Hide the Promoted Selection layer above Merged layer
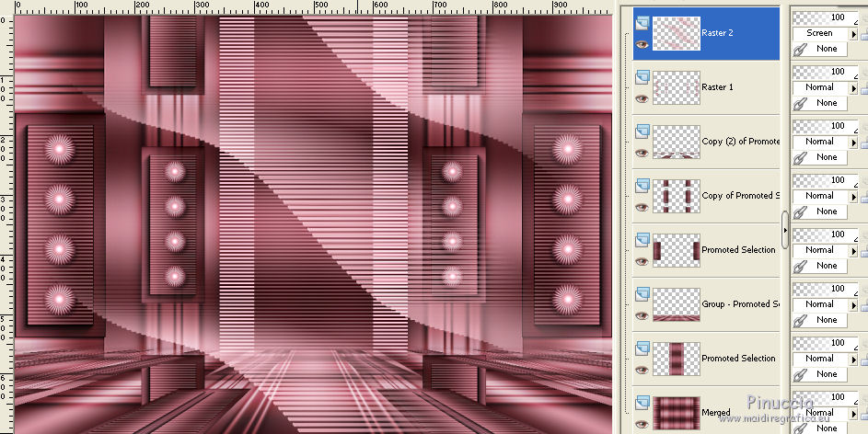 [x=642, y=370]
